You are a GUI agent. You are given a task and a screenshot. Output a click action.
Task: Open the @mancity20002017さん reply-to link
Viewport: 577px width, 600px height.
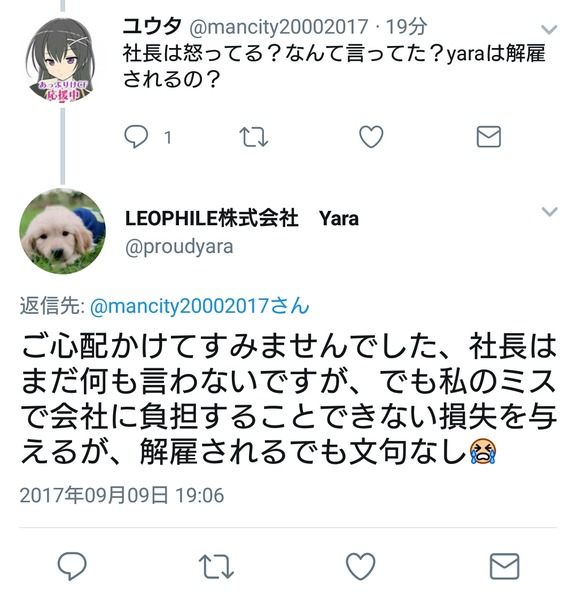(199, 306)
